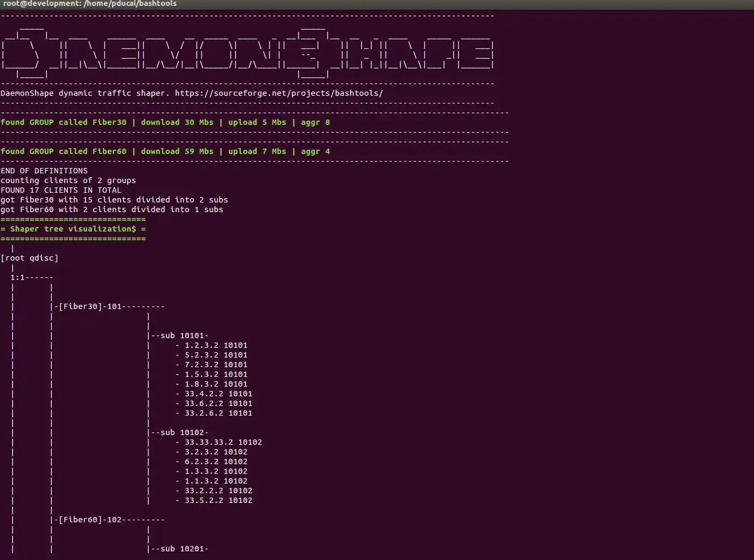The width and height of the screenshot is (754, 560).
Task: Click the 'found GROUP called Fiber30' line
Action: click(x=165, y=122)
